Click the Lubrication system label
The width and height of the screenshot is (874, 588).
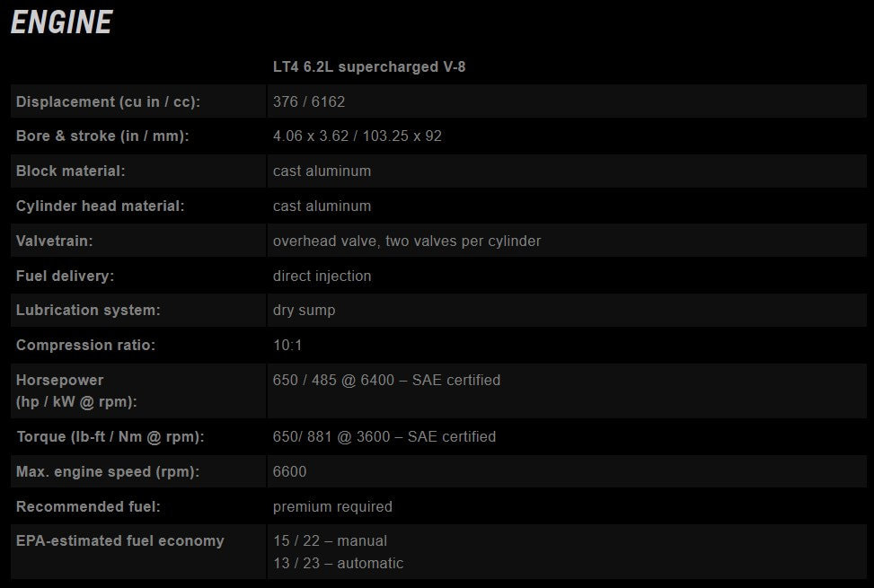pyautogui.click(x=88, y=310)
